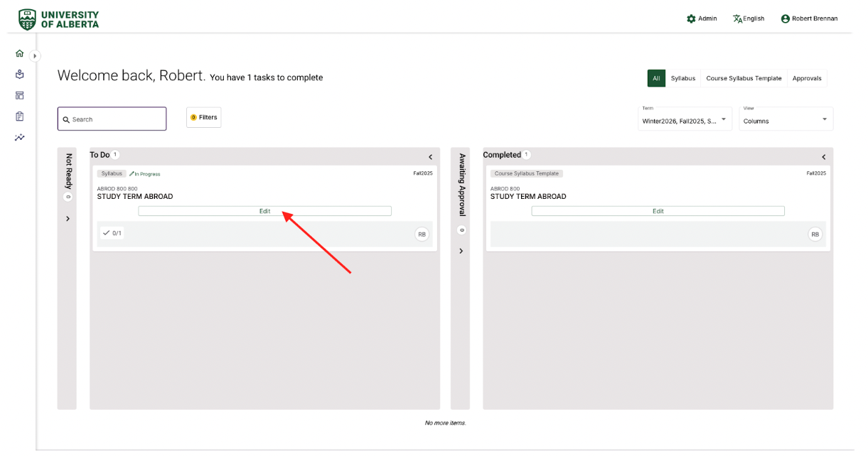Open the Term dropdown
The image size is (868, 456).
tap(685, 119)
